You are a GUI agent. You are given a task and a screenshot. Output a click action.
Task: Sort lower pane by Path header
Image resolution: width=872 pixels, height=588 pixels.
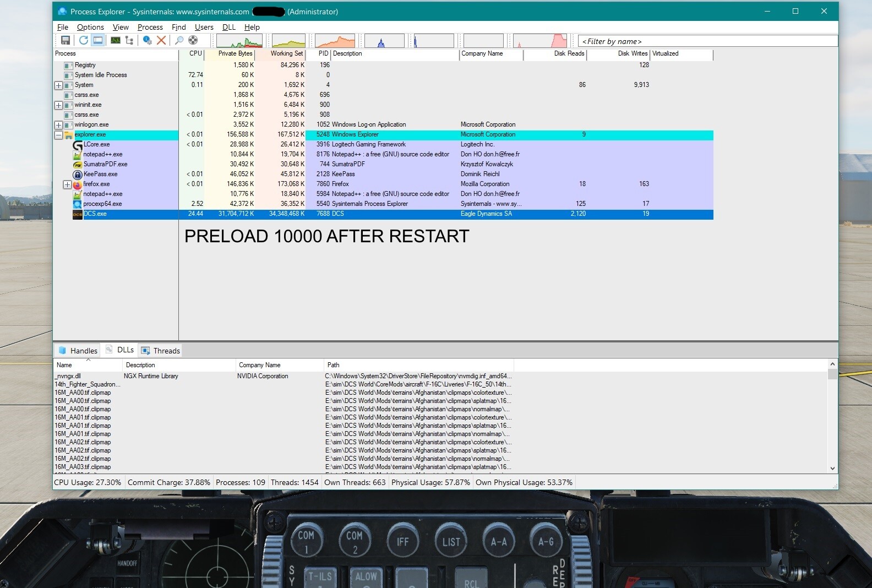click(x=419, y=365)
